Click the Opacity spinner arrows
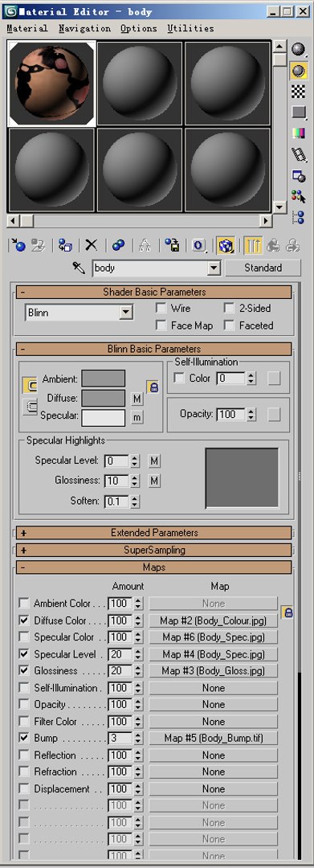The image size is (314, 868). pyautogui.click(x=251, y=414)
